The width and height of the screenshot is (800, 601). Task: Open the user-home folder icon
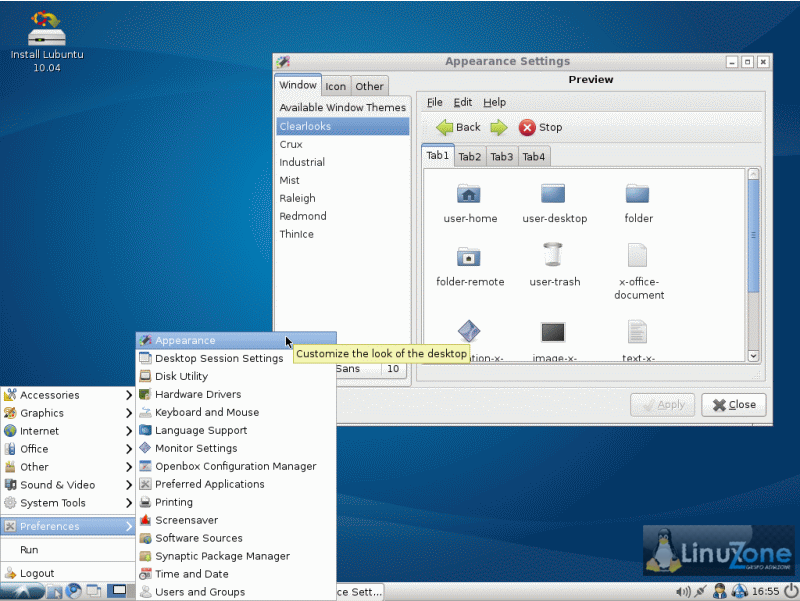pos(469,193)
